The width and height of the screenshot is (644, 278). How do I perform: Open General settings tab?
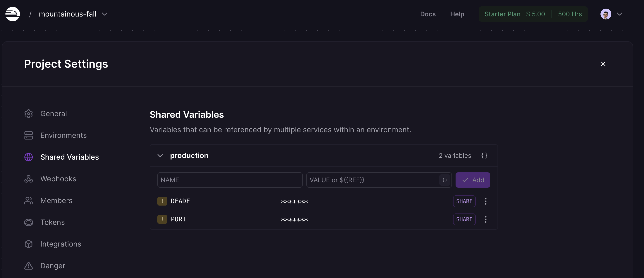pos(54,114)
